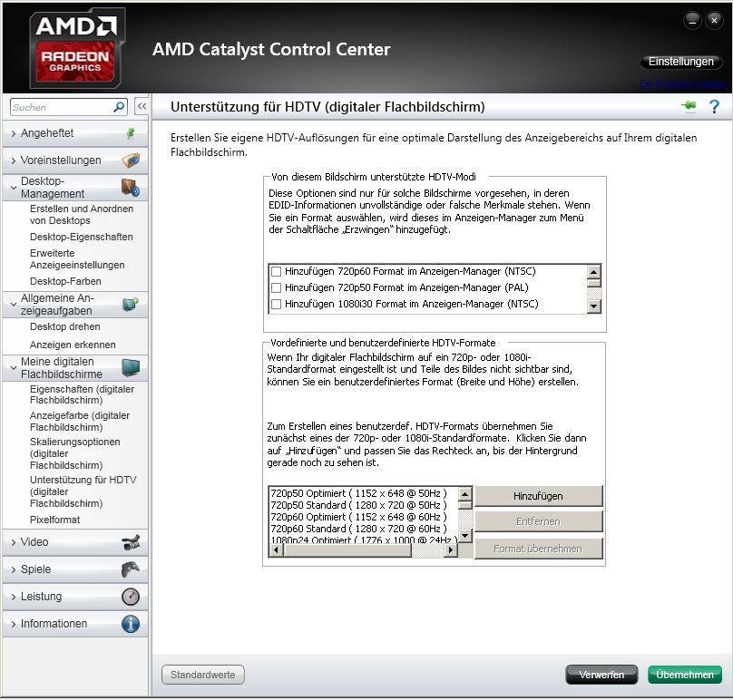Open Skalierungsoptionen (digitaler Flachbildschirm)
Viewport: 733px width, 700px height.
74,453
